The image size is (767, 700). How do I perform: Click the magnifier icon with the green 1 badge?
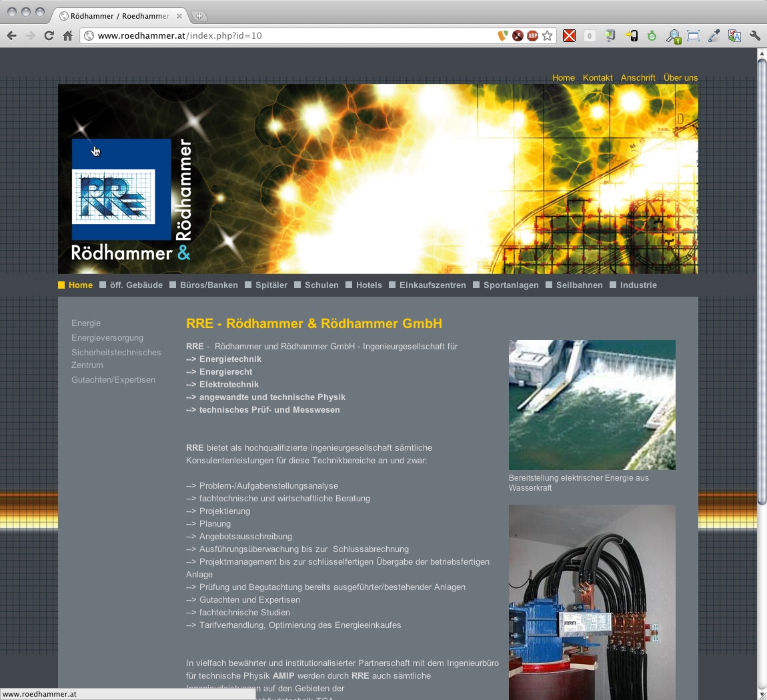point(674,36)
